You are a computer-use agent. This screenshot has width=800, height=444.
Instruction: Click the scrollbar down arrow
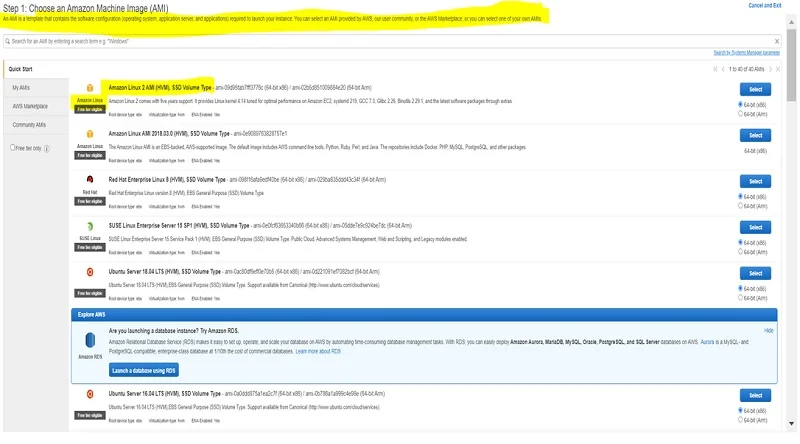791,423
